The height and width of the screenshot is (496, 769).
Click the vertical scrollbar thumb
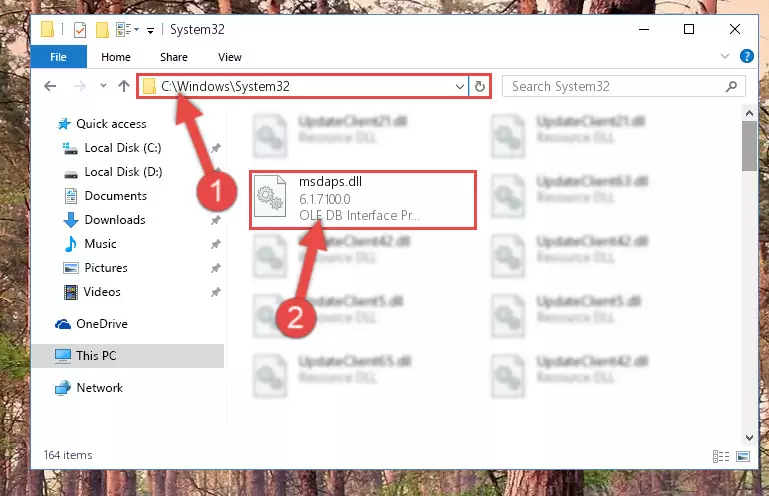click(749, 146)
